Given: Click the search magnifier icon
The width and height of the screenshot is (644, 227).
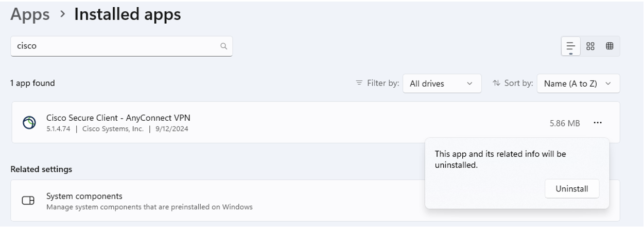Looking at the screenshot, I should [224, 46].
